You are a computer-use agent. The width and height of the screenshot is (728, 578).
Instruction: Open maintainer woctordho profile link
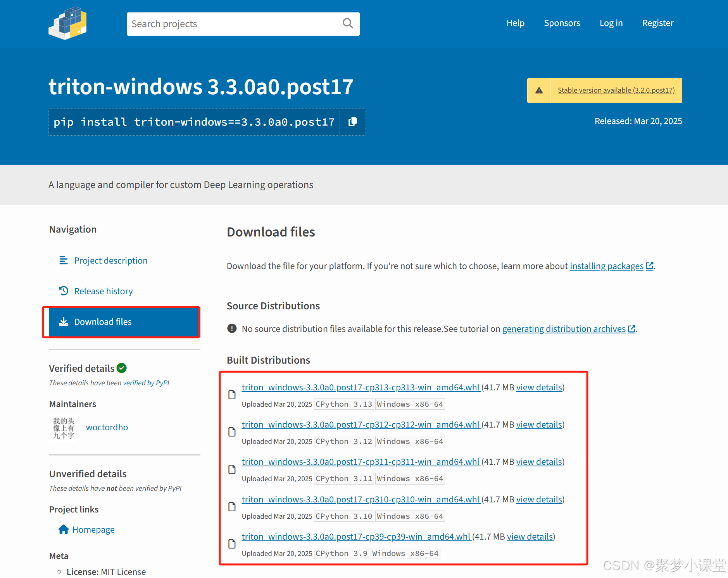point(107,427)
